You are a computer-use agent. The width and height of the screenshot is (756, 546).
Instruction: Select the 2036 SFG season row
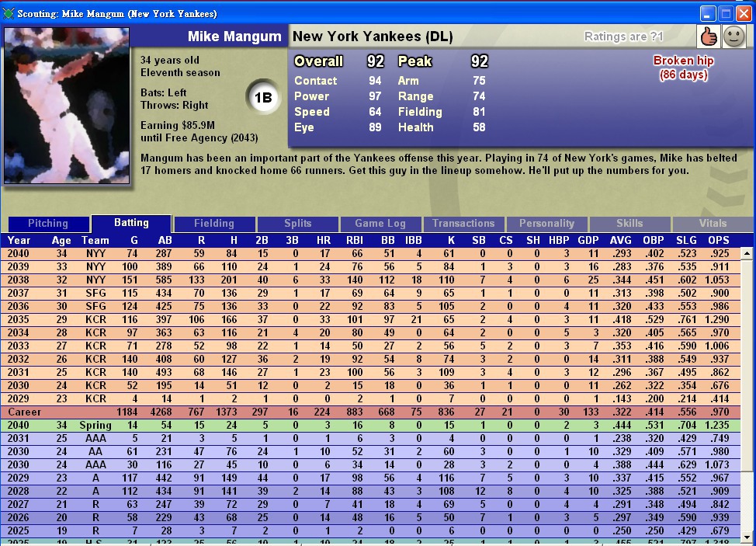370,306
